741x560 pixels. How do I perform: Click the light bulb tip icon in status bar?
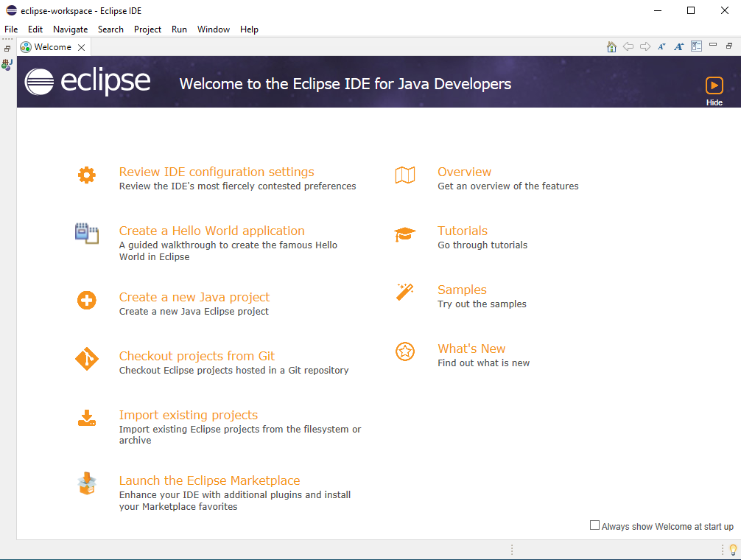[733, 550]
